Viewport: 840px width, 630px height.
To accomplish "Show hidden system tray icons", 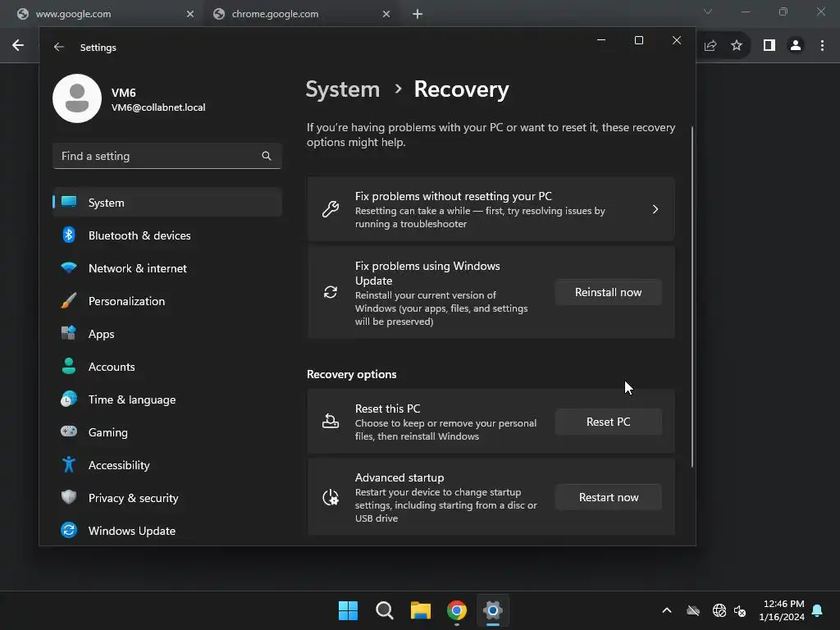I will [x=667, y=610].
